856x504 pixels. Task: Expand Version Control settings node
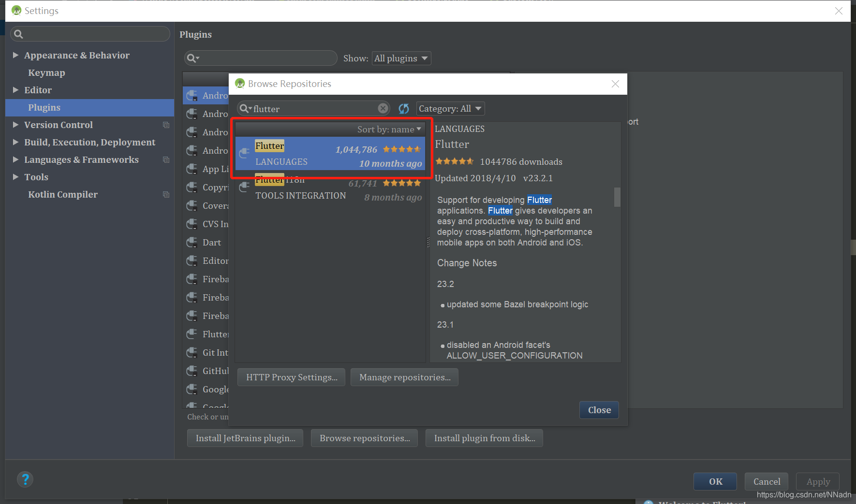coord(15,125)
